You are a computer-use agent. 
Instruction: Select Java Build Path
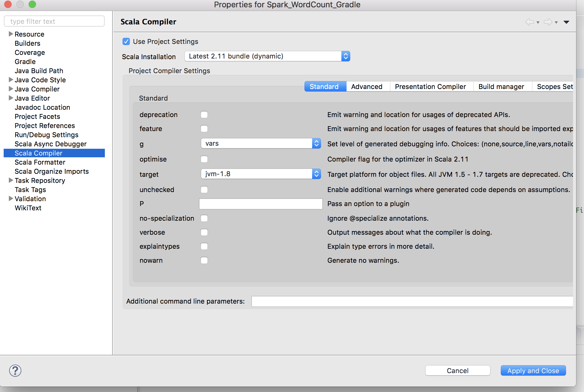(39, 71)
